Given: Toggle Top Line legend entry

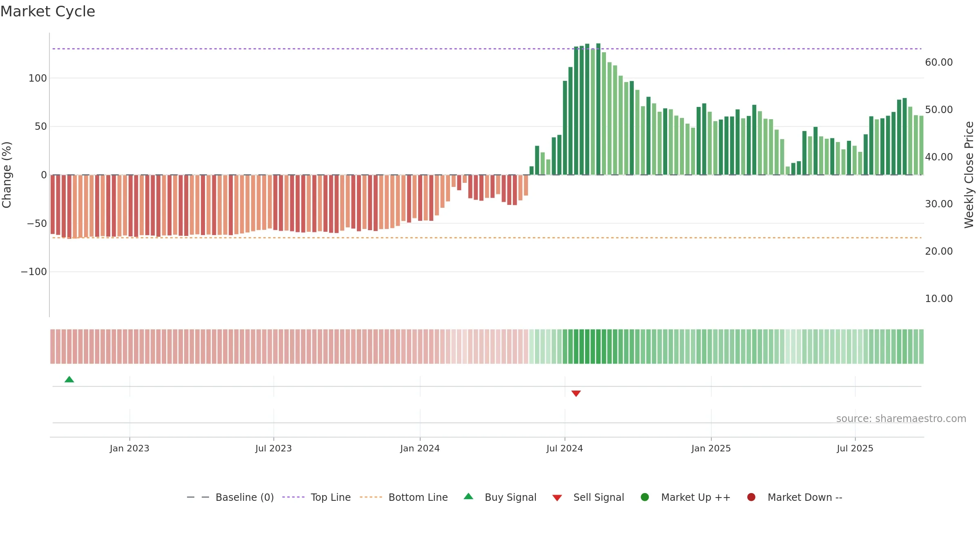Looking at the screenshot, I should [316, 498].
